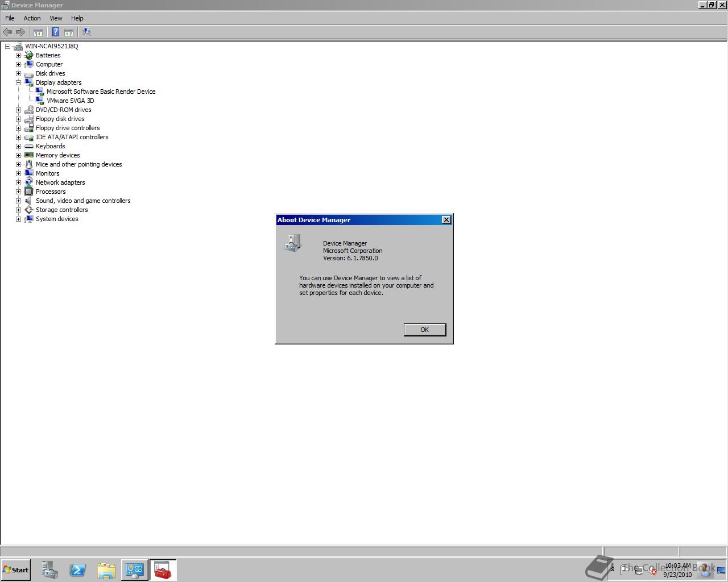Expand the Batteries node
Screen dimensions: 728x582
tap(18, 55)
